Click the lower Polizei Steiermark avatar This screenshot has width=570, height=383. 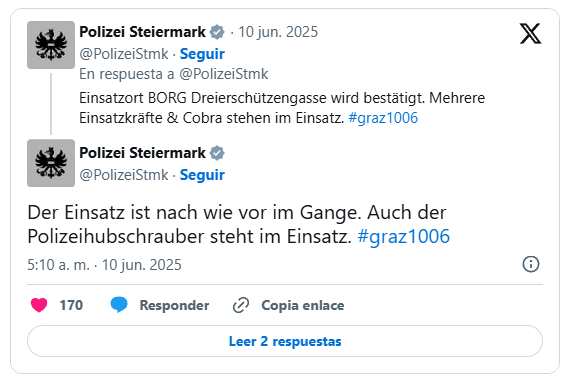coord(51,163)
